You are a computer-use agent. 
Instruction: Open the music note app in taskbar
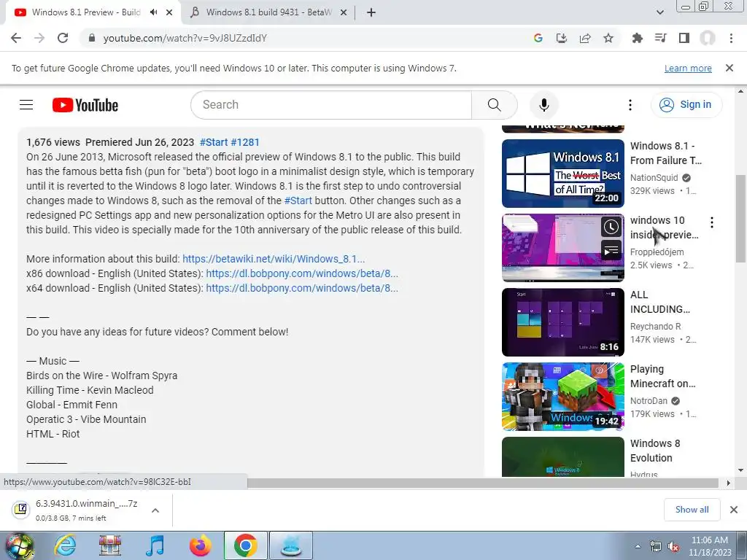click(155, 545)
